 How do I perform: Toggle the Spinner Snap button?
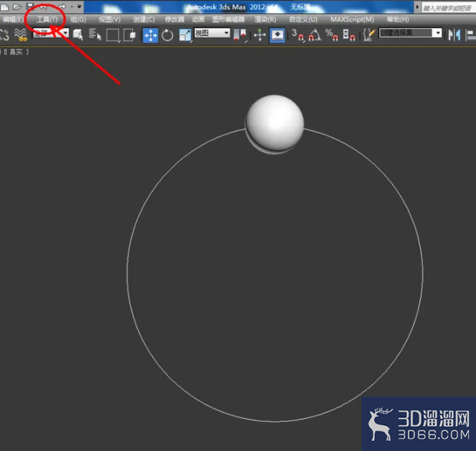pyautogui.click(x=349, y=35)
